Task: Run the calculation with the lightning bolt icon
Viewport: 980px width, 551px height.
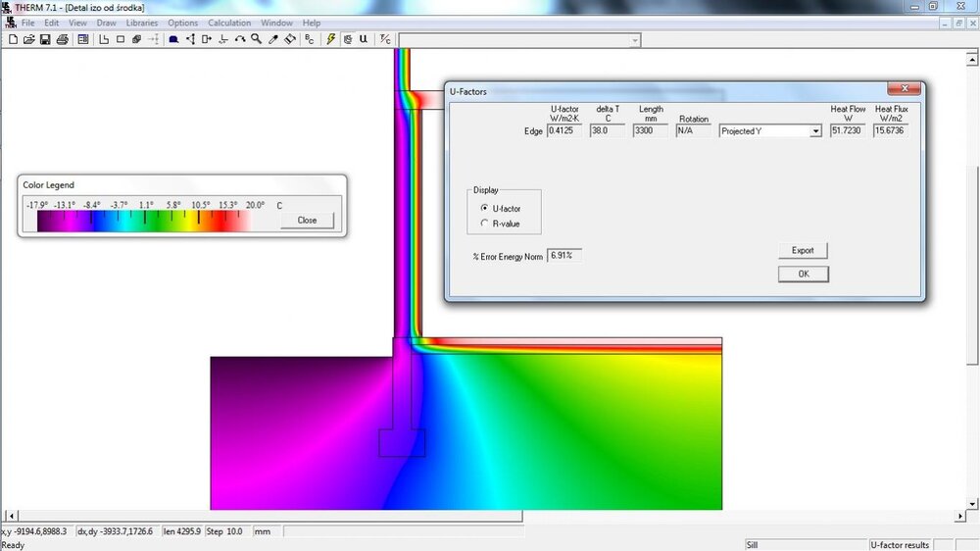Action: [x=331, y=39]
